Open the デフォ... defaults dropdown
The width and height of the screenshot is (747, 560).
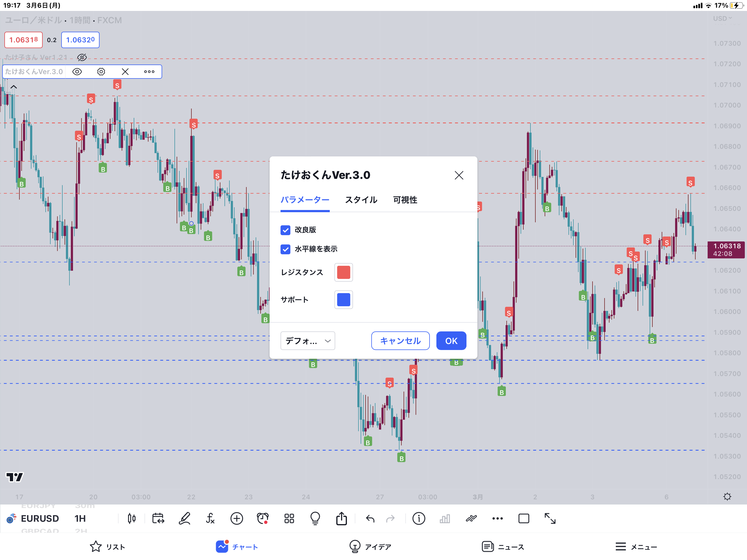pos(308,341)
